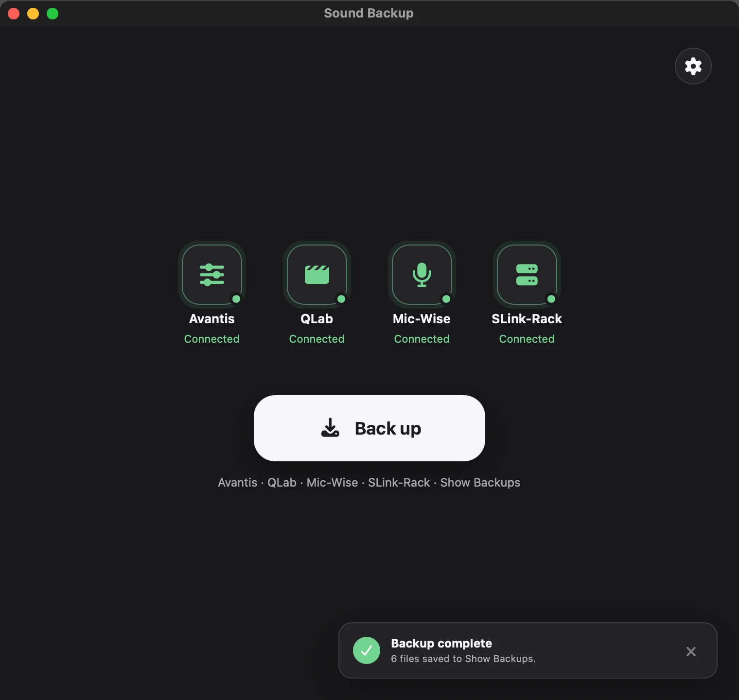Screen dimensions: 739x700
Task: Click the Connected status under Avantis
Action: 212,339
